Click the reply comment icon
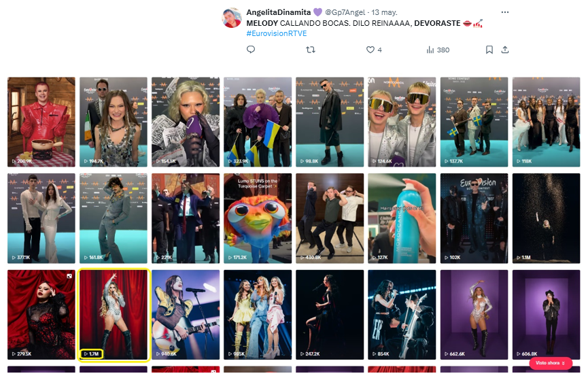This screenshot has height=378, width=588. pyautogui.click(x=251, y=50)
